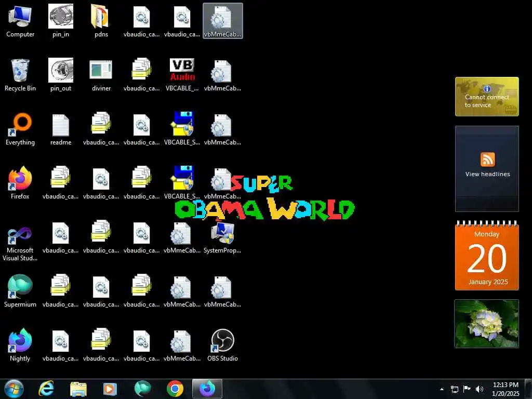The height and width of the screenshot is (399, 532).
Task: Switch to the active Nightly taskbar button
Action: tap(207, 389)
